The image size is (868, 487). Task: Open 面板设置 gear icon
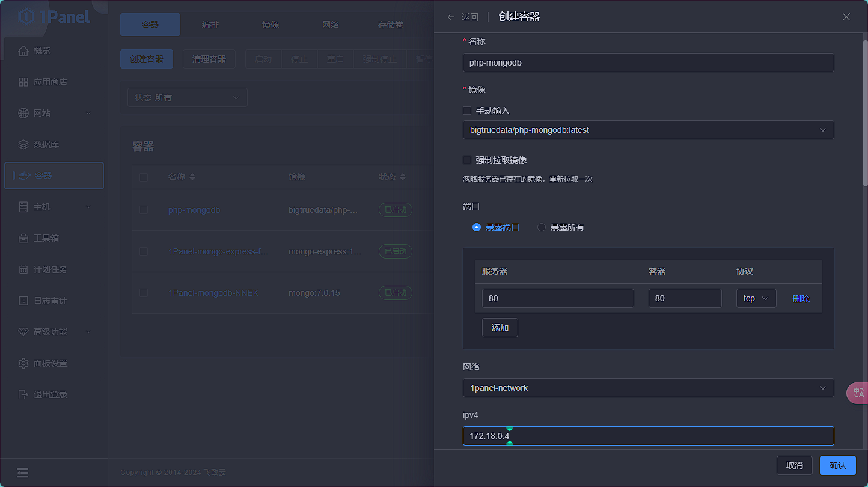point(23,363)
